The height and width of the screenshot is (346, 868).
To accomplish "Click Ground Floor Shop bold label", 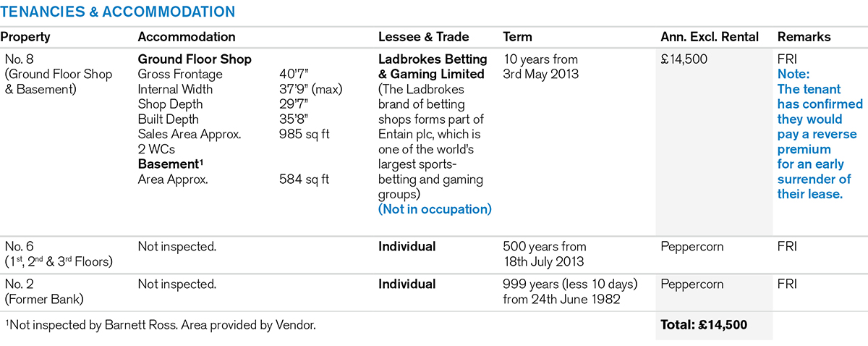I will coord(195,59).
